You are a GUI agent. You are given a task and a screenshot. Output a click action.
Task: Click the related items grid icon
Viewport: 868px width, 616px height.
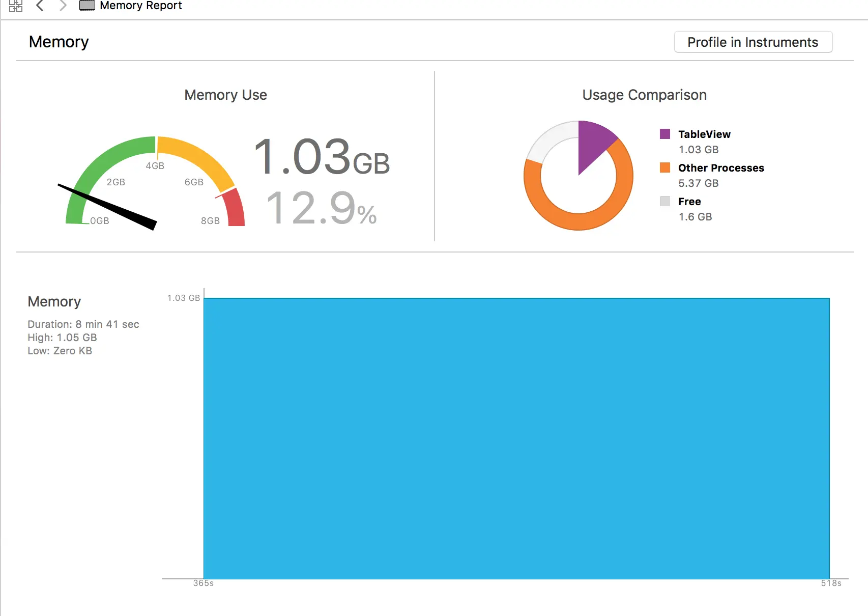16,6
